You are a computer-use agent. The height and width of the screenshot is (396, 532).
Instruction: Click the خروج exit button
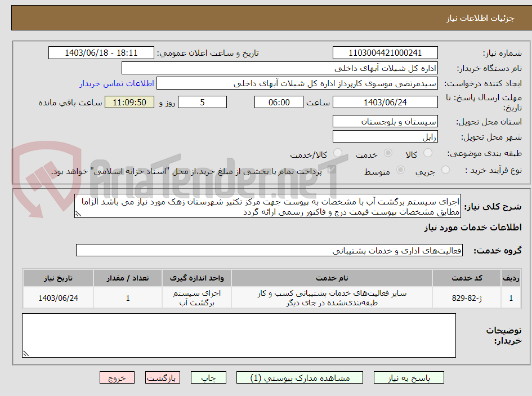tap(117, 377)
